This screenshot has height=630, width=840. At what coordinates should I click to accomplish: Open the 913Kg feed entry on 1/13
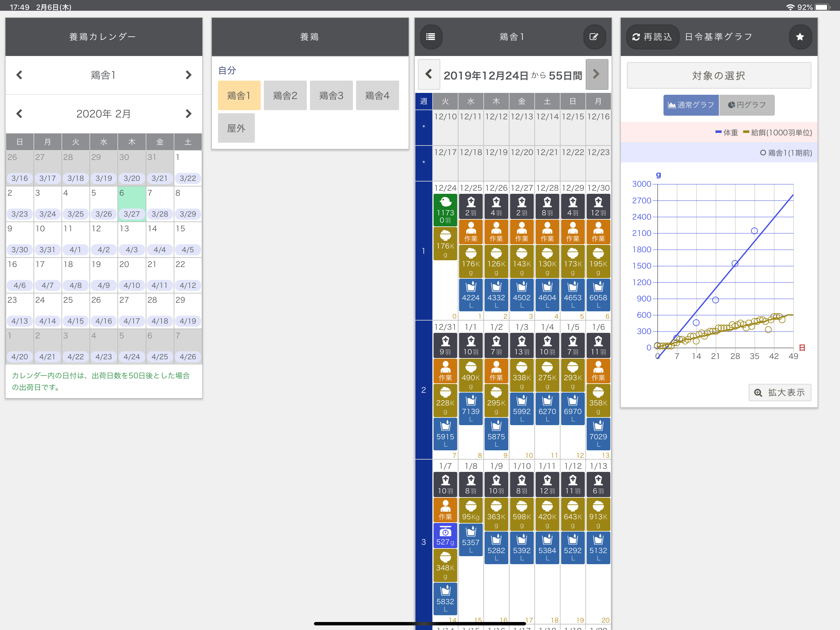click(x=598, y=514)
